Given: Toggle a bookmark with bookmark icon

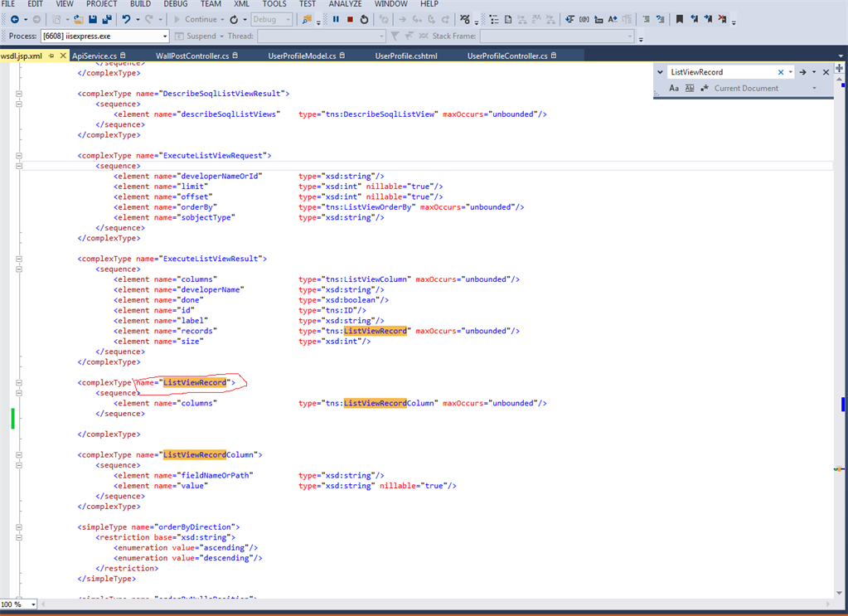Looking at the screenshot, I should tap(680, 19).
